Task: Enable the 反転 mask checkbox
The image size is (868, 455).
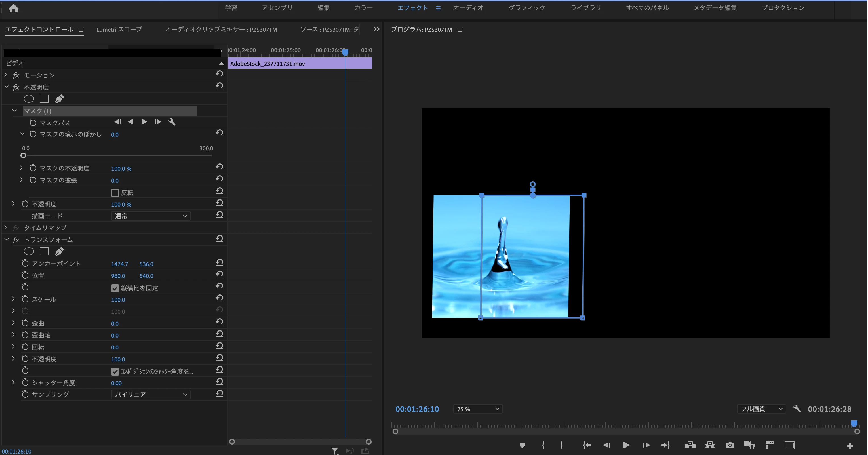Action: point(115,193)
